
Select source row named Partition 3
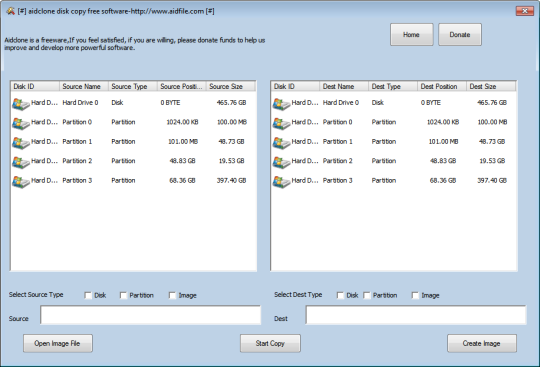pos(133,181)
